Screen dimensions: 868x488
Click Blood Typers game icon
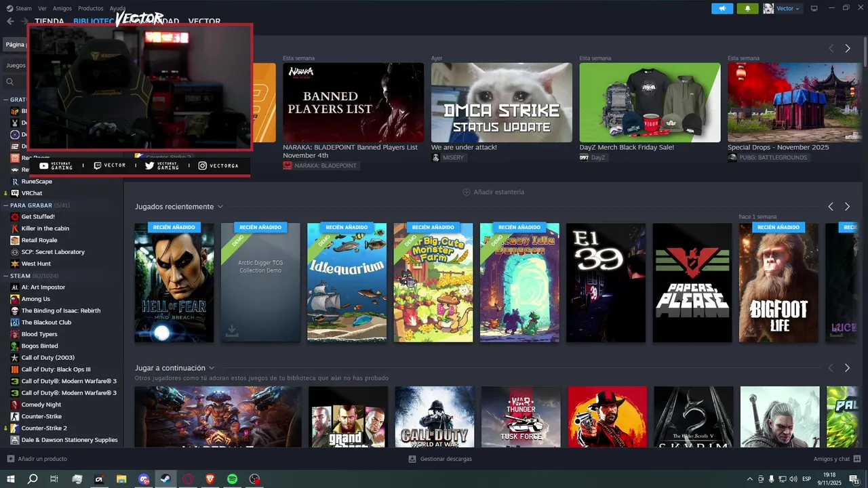[x=15, y=333]
